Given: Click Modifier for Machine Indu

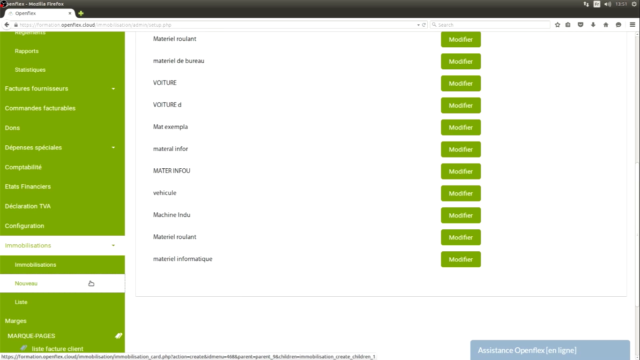Looking at the screenshot, I should [460, 216].
